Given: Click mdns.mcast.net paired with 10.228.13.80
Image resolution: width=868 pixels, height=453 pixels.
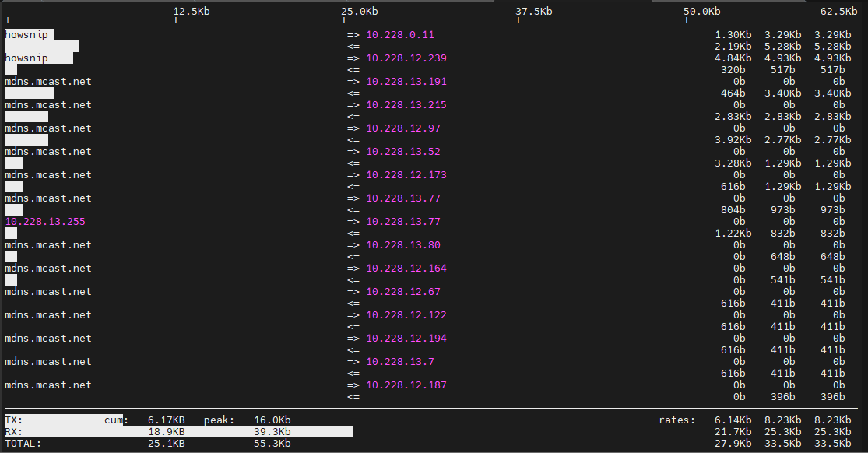Looking at the screenshot, I should point(48,244).
